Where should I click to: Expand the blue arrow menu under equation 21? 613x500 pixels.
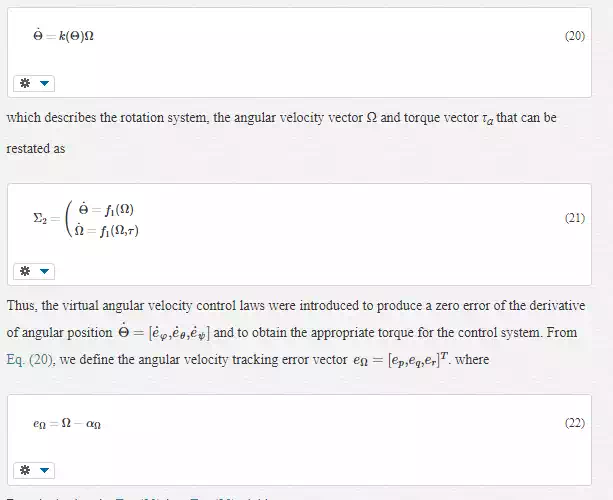(x=44, y=271)
